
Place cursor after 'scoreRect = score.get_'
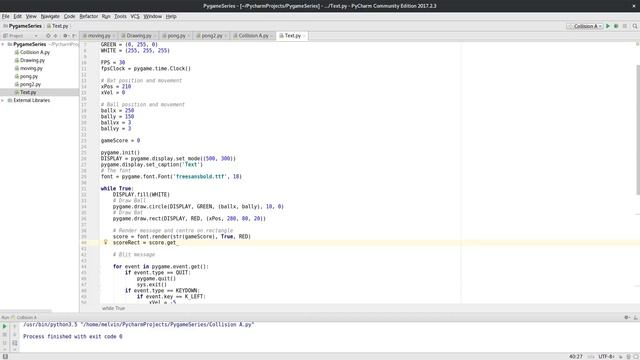[x=178, y=242]
